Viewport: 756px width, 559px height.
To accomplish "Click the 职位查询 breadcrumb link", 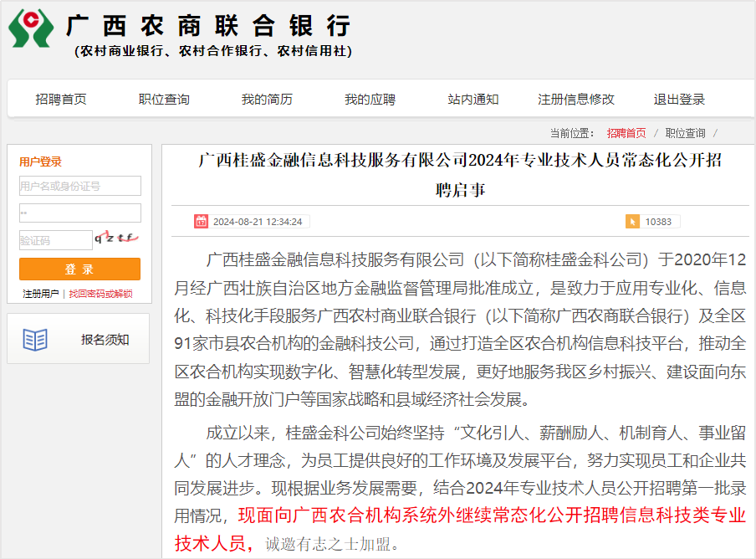I will [685, 133].
